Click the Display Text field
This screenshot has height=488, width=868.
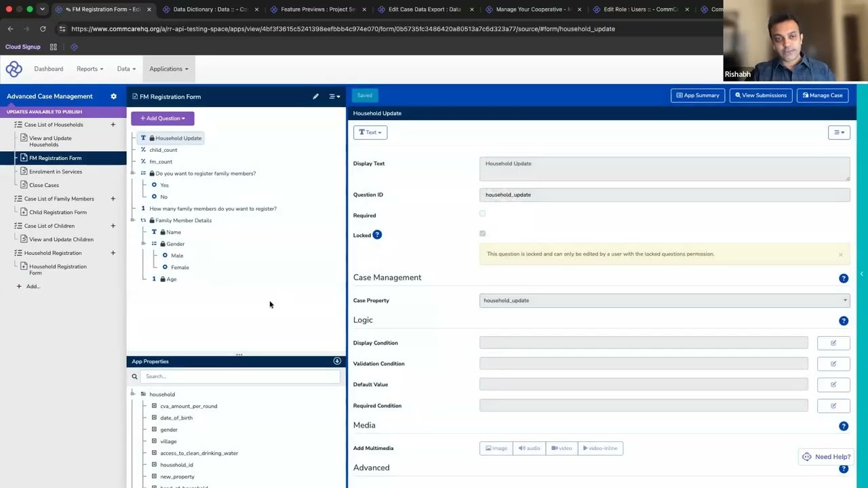pos(665,169)
